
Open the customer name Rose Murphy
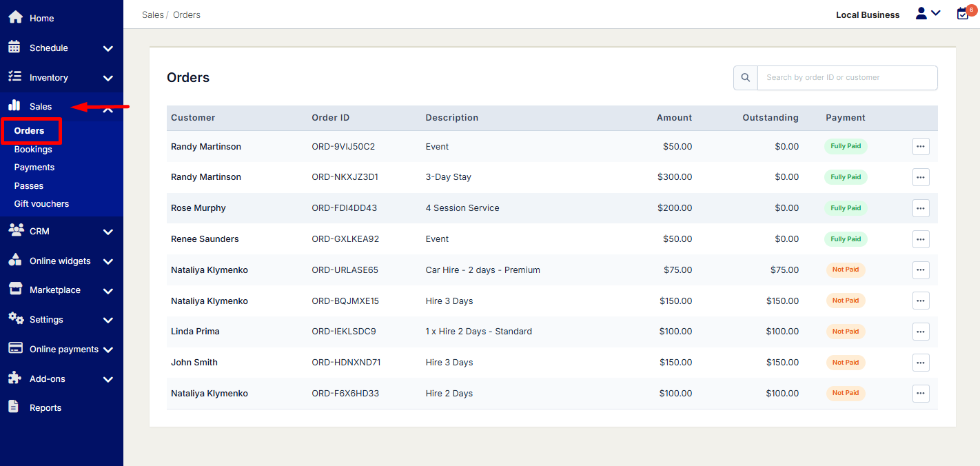tap(198, 208)
